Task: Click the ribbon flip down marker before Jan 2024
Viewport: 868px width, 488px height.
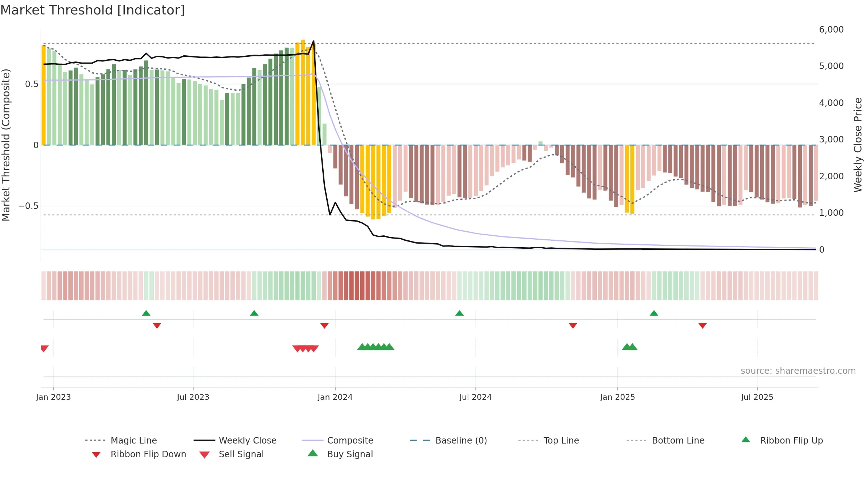Action: coord(324,326)
